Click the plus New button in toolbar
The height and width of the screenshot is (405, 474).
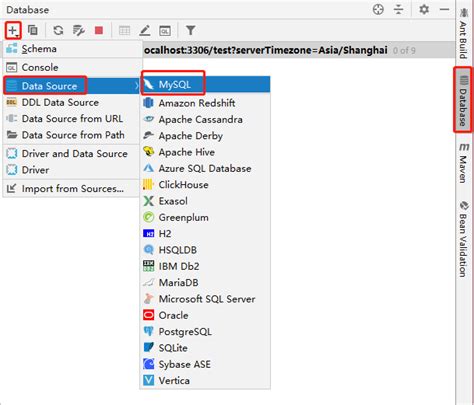coord(13,31)
